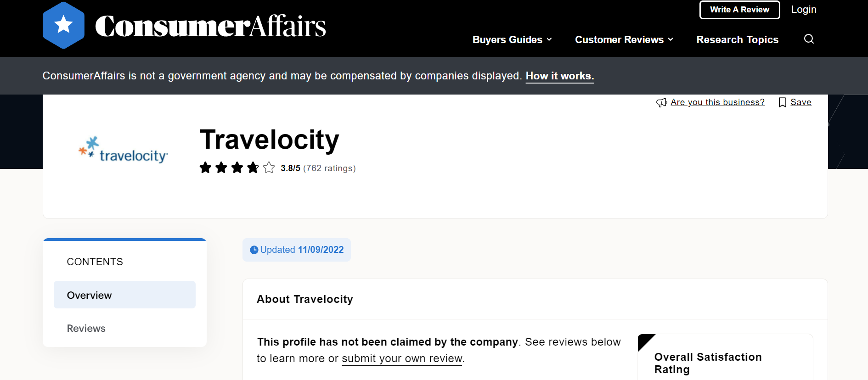
Task: Click the bookmark Save icon
Action: pyautogui.click(x=783, y=102)
